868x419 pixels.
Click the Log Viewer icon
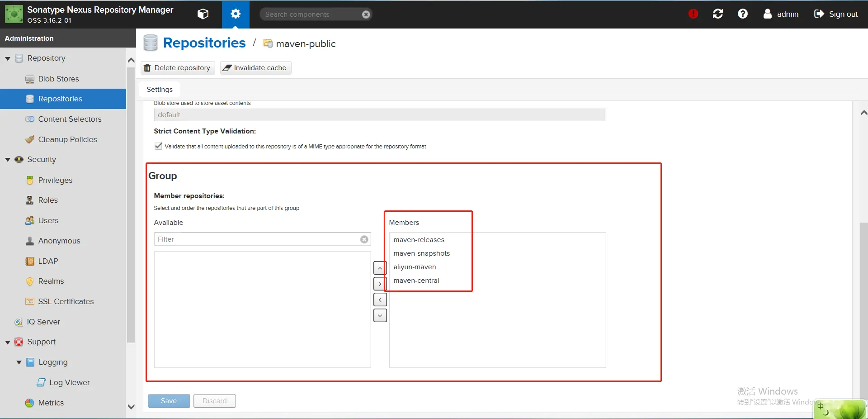click(41, 382)
